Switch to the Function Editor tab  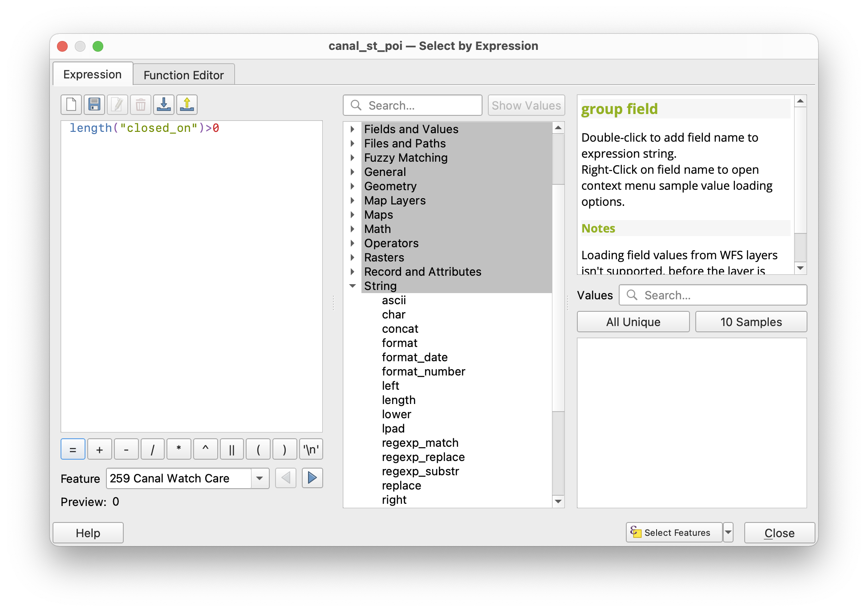183,75
